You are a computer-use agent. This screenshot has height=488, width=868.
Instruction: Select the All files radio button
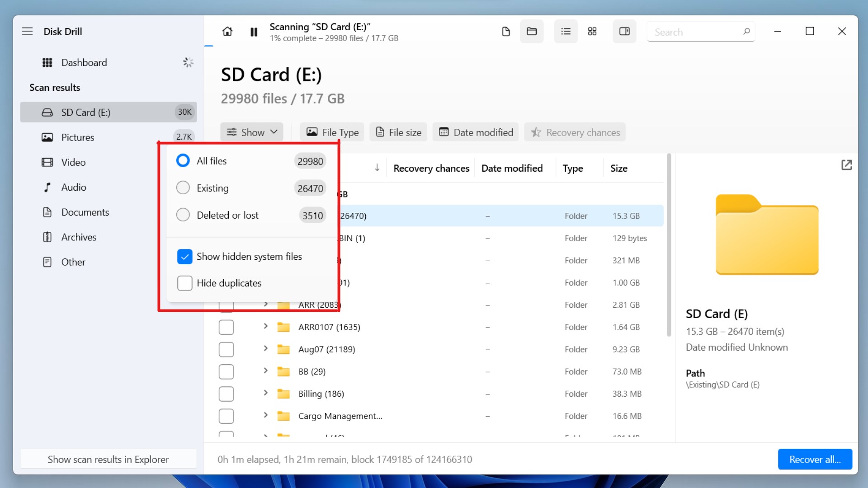coord(183,160)
